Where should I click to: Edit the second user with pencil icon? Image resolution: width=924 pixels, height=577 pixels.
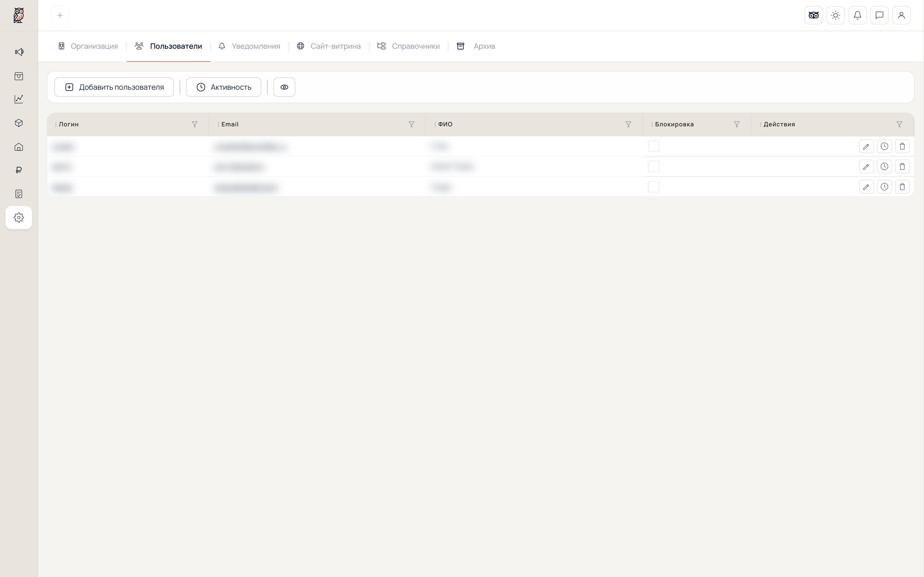[x=866, y=167]
